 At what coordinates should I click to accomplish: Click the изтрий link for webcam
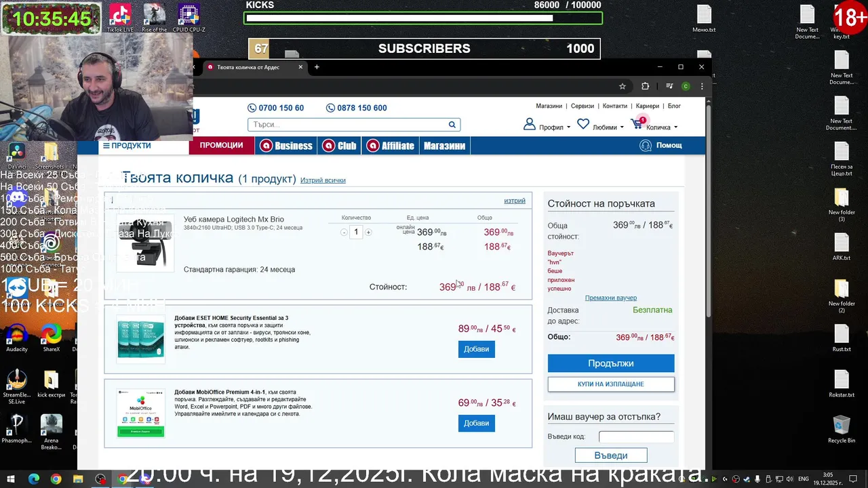(x=515, y=201)
